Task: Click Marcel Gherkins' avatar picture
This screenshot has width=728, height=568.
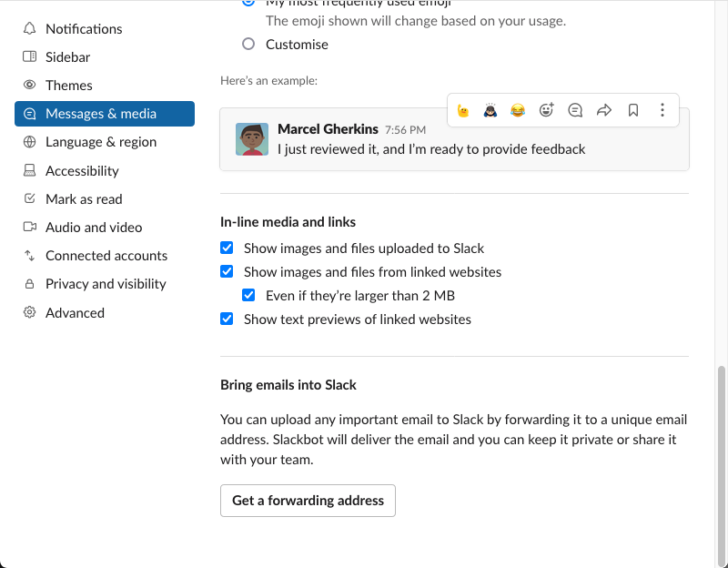Action: point(252,139)
